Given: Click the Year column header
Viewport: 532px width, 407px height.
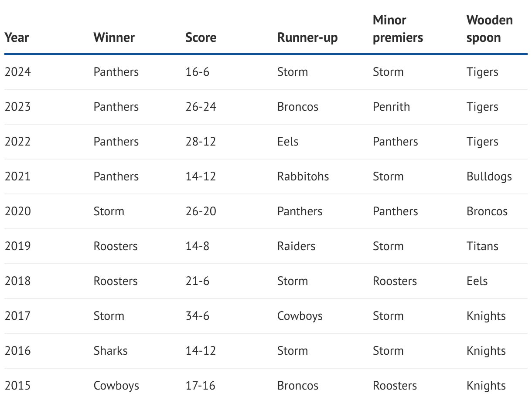Looking at the screenshot, I should pyautogui.click(x=17, y=37).
